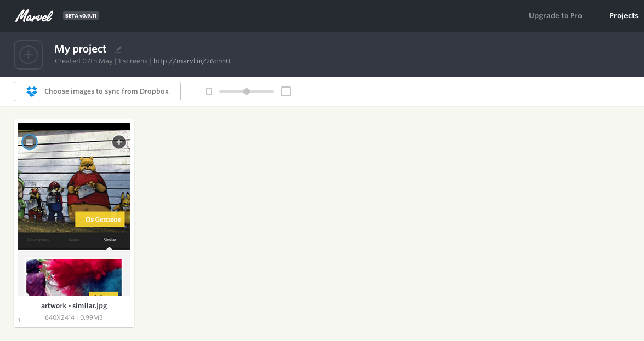Click the yellow Os Gemeos label in thumbnail
The height and width of the screenshot is (341, 644).
[100, 219]
